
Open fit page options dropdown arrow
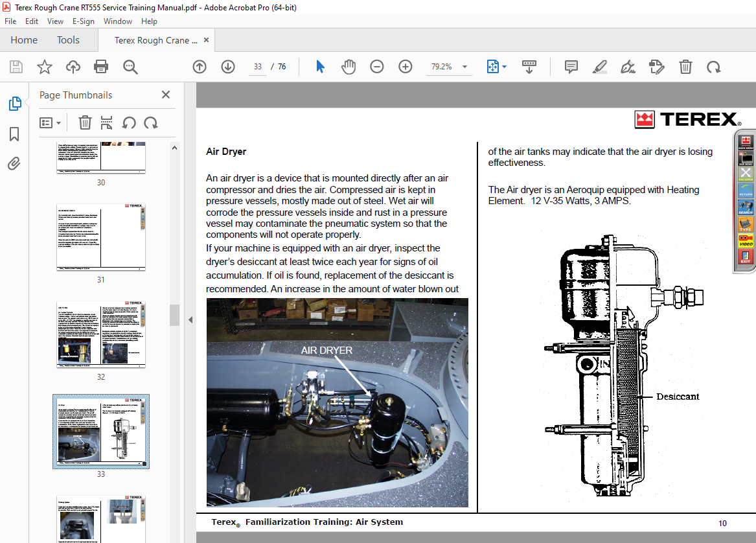504,67
